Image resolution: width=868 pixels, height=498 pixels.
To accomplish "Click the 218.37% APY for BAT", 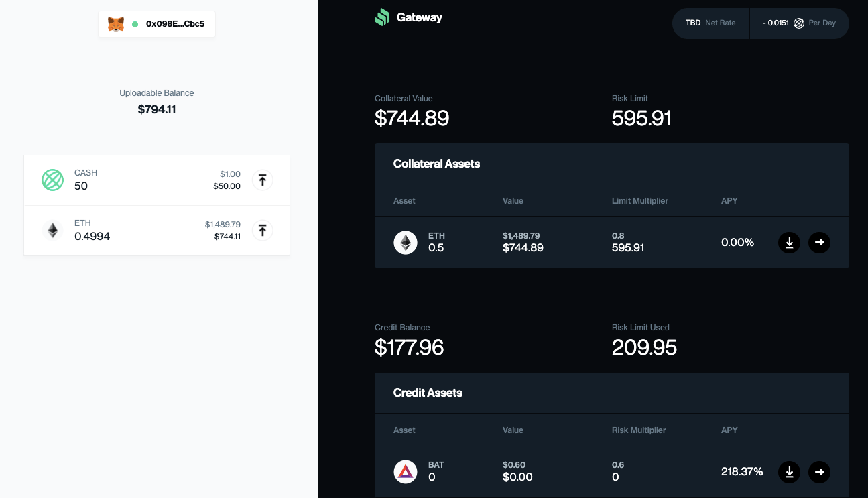I will tap(742, 472).
